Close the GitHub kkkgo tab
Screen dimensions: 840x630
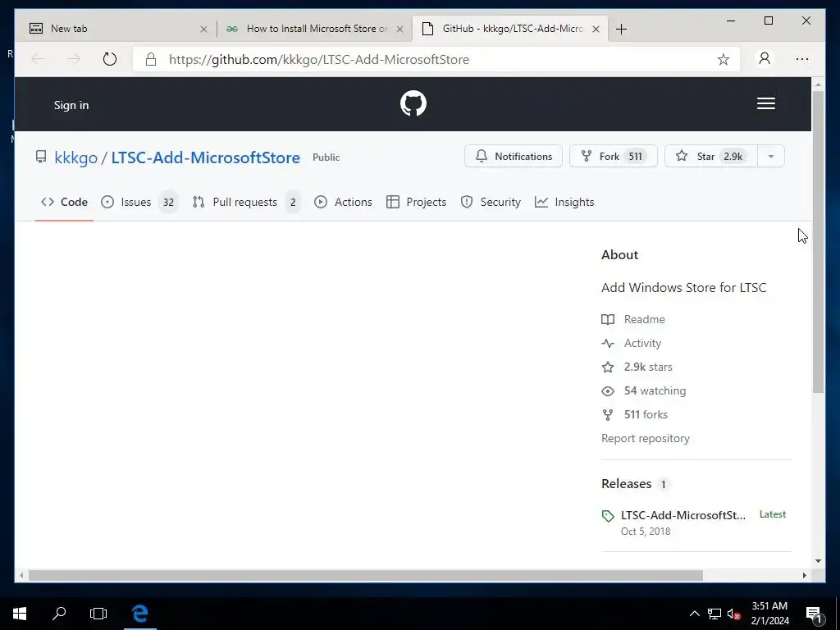tap(596, 30)
